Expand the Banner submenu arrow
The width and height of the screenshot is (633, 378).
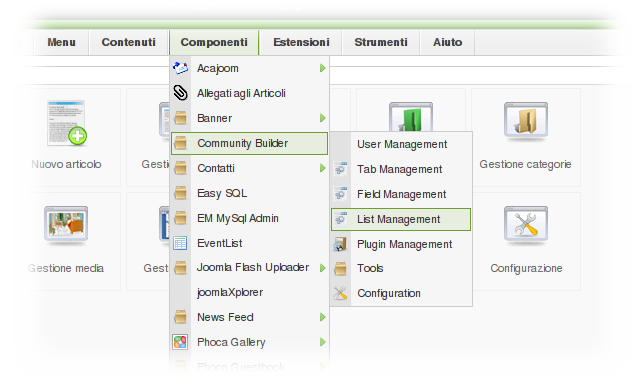322,118
